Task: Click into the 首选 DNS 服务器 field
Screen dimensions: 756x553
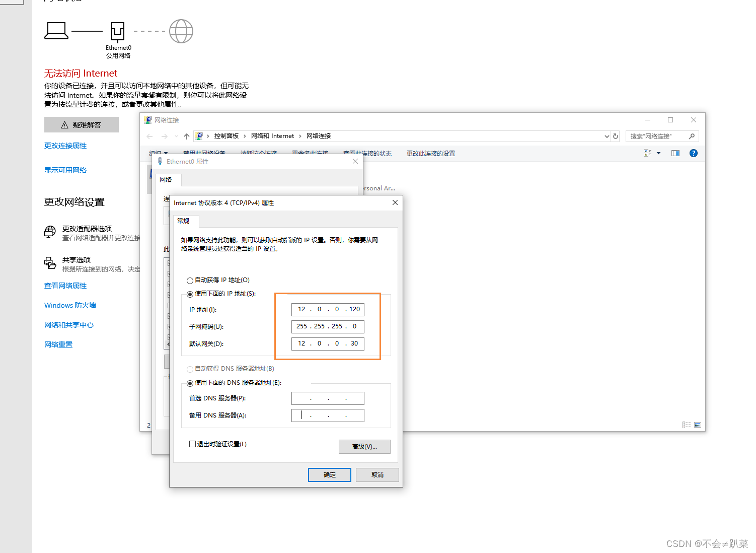Action: (x=328, y=398)
